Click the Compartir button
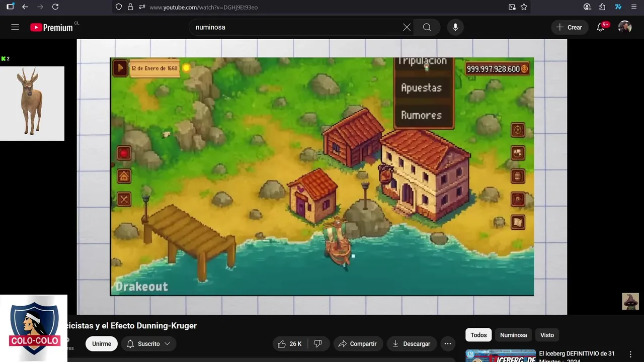Image resolution: width=644 pixels, height=362 pixels. 358,344
